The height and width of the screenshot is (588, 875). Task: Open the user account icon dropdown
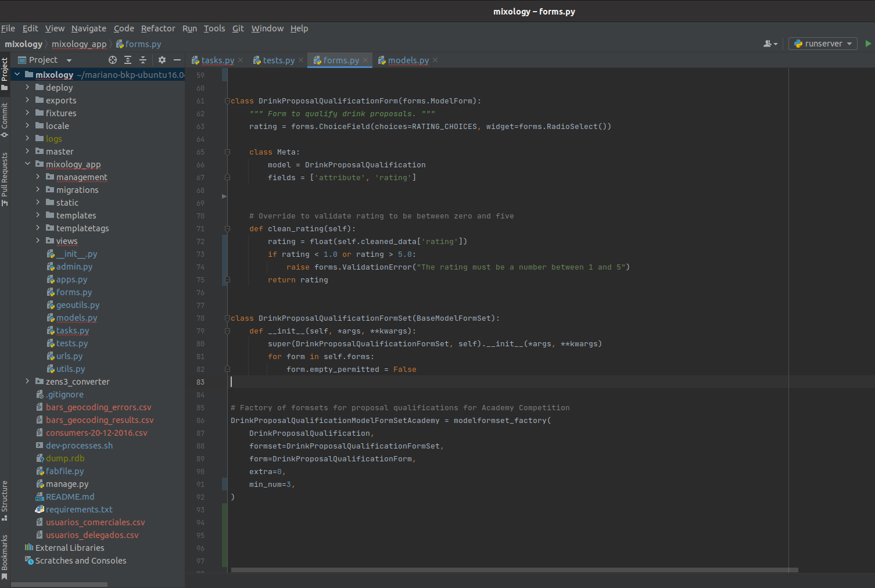770,44
